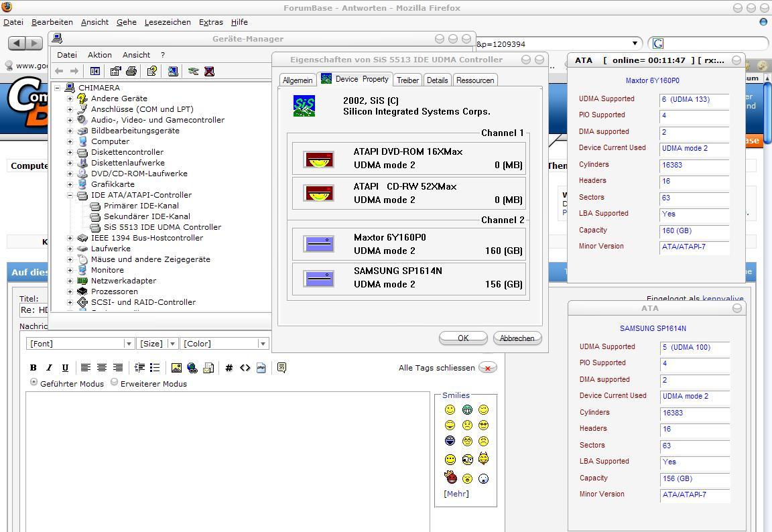
Task: Open Ansicht menu in Geräte-Manager
Action: pyautogui.click(x=137, y=55)
